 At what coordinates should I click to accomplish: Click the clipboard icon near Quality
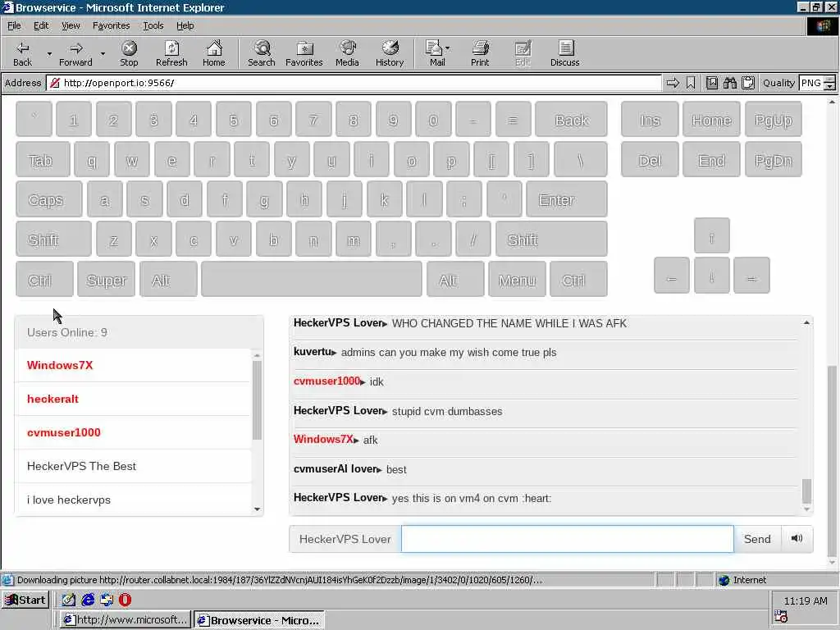[x=748, y=83]
